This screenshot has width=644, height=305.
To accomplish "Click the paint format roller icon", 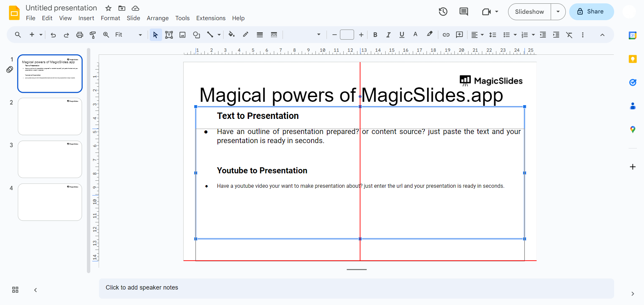I will click(x=93, y=35).
